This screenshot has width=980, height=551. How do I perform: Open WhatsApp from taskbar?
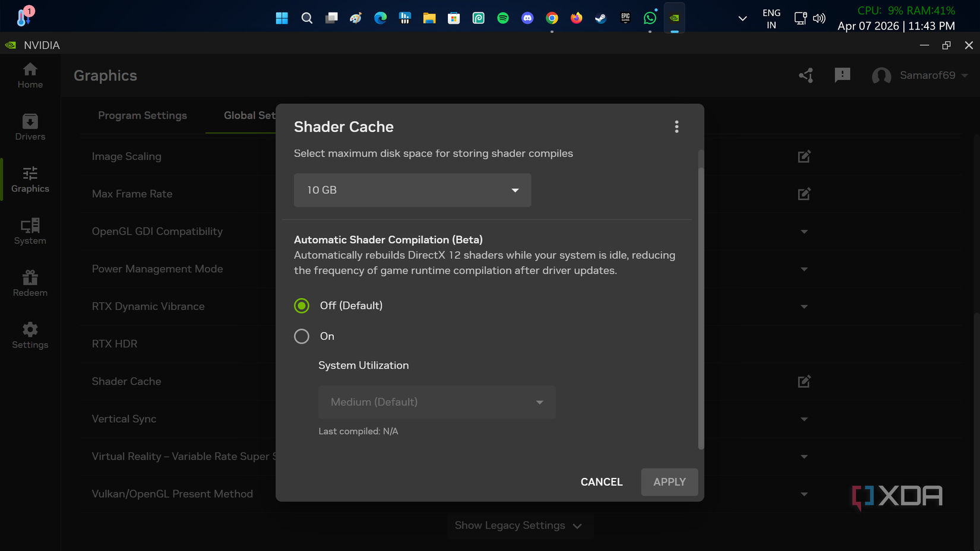coord(650,18)
